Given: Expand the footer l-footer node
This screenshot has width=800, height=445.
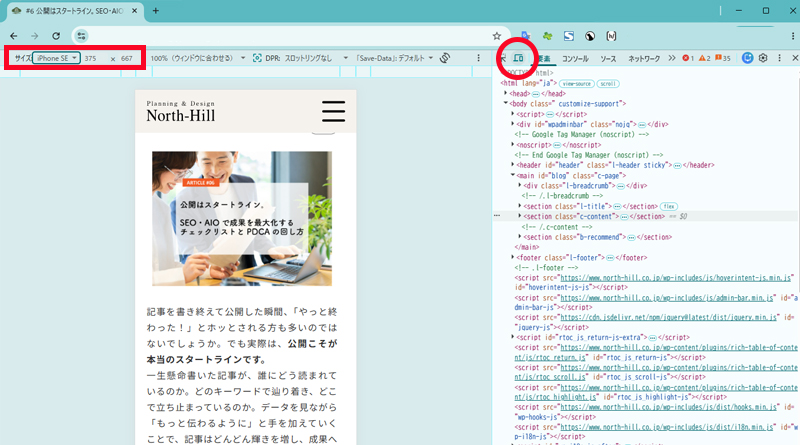Looking at the screenshot, I should (x=513, y=257).
